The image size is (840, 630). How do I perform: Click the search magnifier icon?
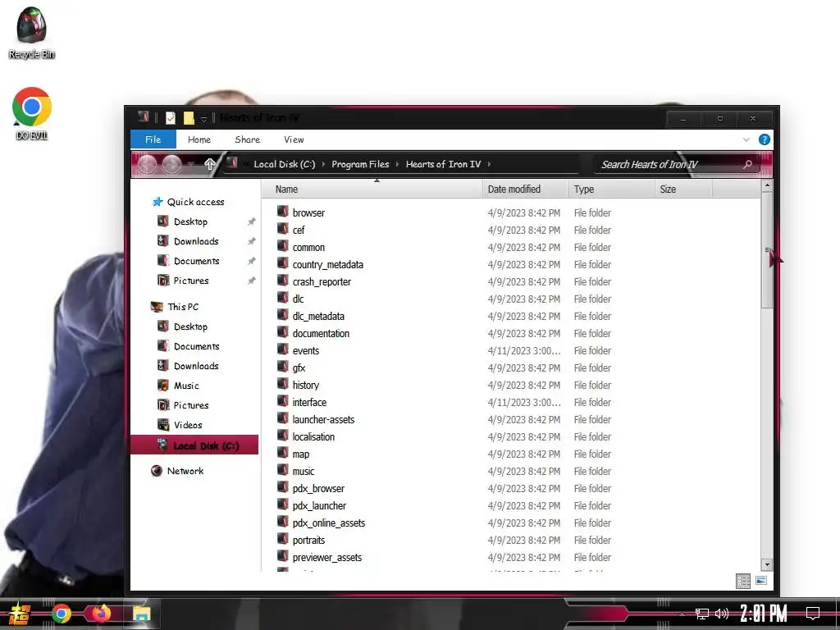click(x=747, y=164)
